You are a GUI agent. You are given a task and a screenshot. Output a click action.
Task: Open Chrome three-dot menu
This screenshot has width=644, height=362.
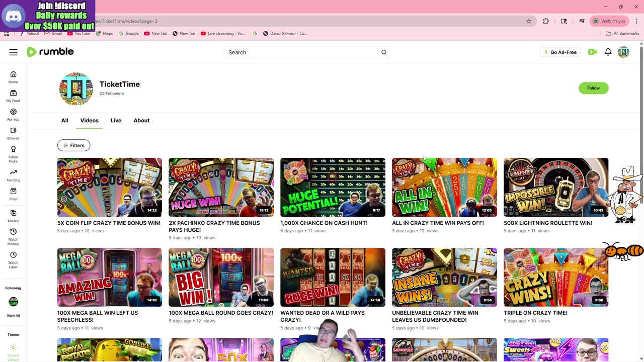pos(636,21)
